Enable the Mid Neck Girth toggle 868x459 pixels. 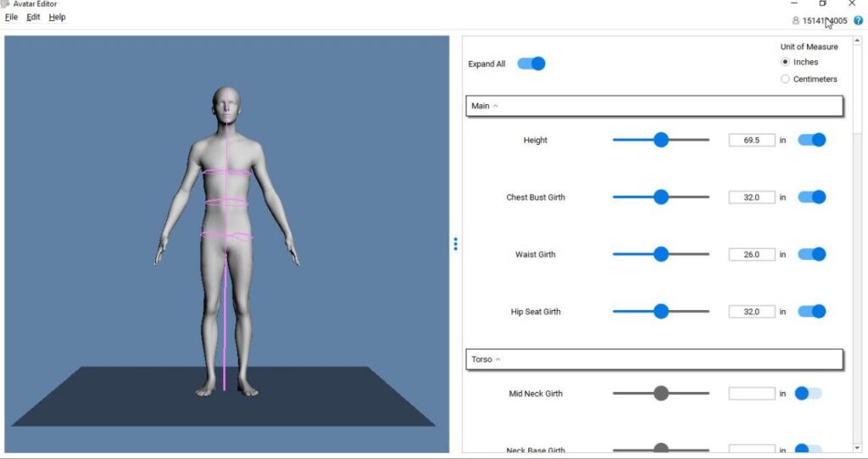click(x=808, y=394)
